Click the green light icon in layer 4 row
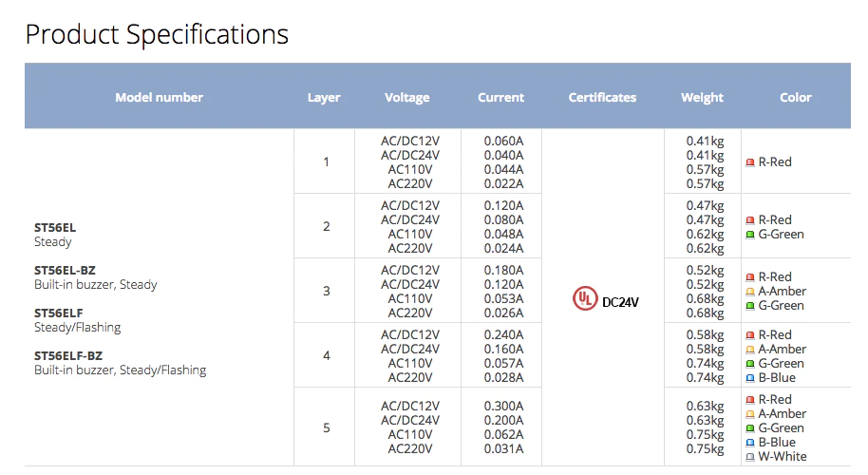This screenshot has height=475, width=868. click(x=750, y=364)
